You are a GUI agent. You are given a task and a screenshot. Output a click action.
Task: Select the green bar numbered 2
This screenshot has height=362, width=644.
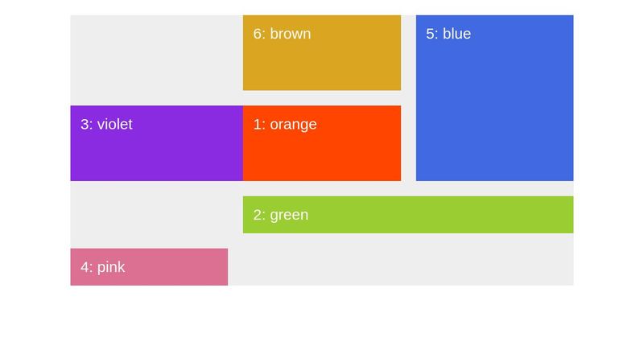407,215
